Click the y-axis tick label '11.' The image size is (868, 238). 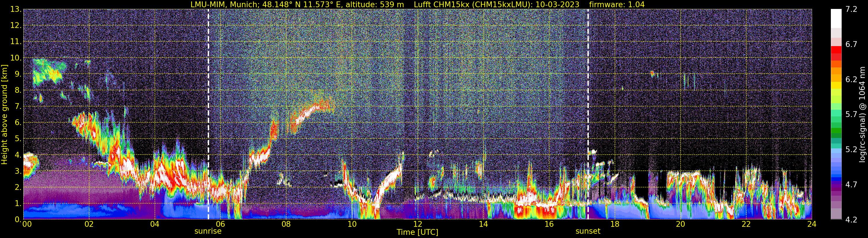[16, 42]
